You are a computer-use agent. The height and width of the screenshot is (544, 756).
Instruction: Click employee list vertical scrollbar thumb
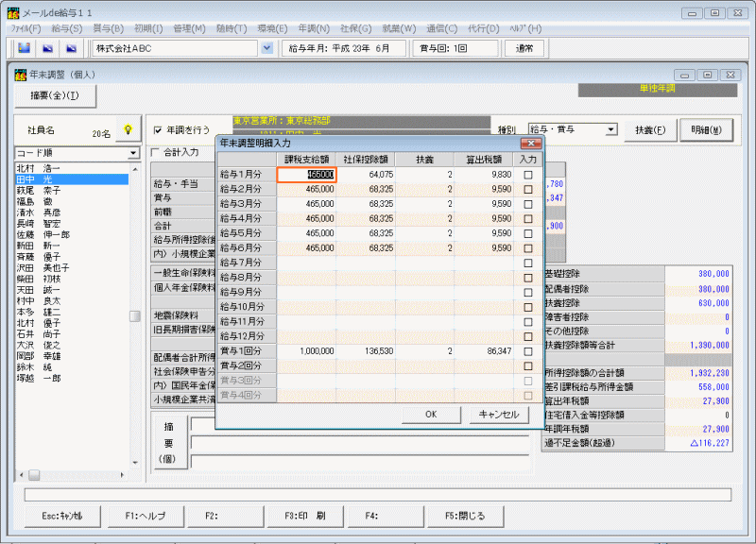coord(135,316)
